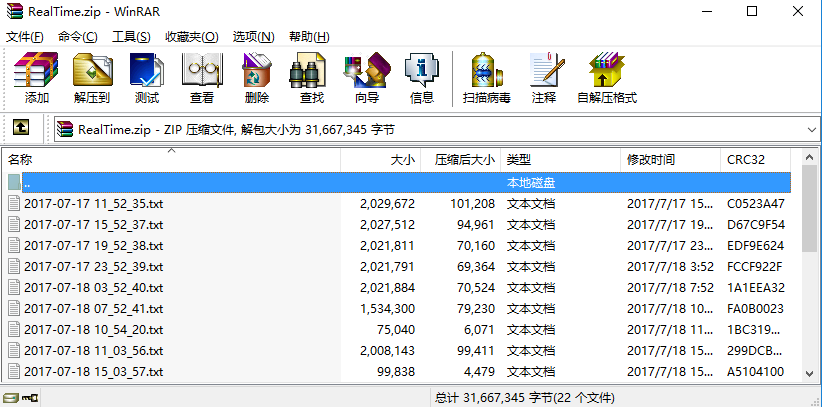This screenshot has height=407, width=822.
Task: Open the 查看 (View) tool
Action: point(202,78)
